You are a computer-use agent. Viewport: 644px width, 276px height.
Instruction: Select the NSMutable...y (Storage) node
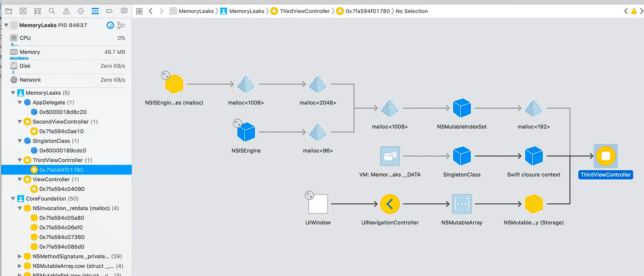[x=534, y=204]
